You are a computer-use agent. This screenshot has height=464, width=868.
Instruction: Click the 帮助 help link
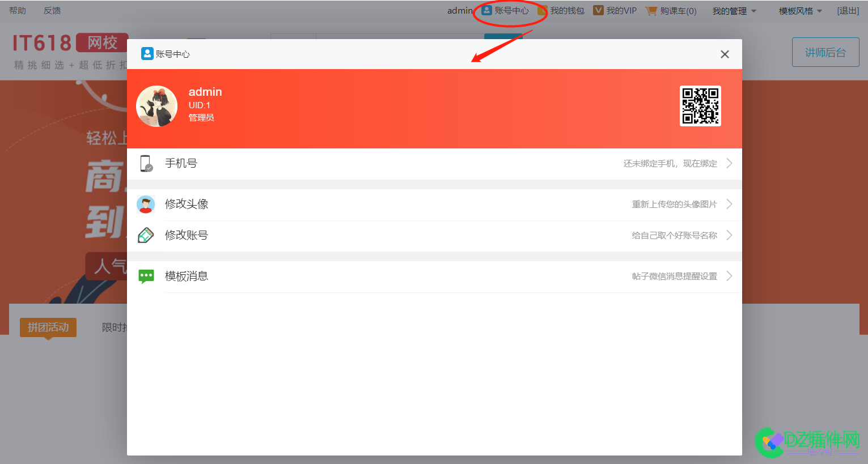[x=18, y=11]
